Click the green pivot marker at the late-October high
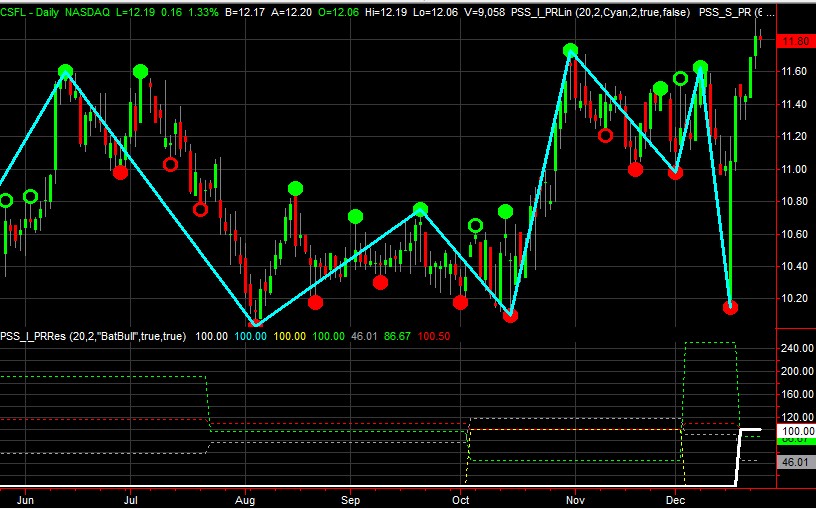Viewport: 816px width, 509px height. [570, 50]
